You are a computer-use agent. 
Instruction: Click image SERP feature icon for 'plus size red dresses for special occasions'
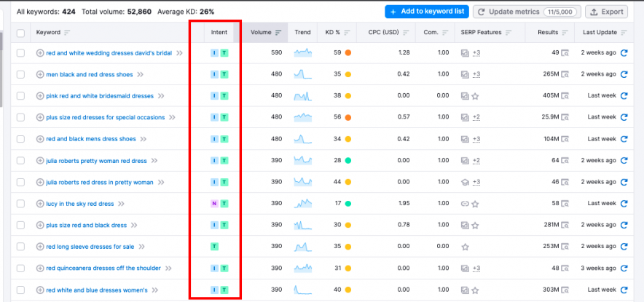(x=465, y=117)
